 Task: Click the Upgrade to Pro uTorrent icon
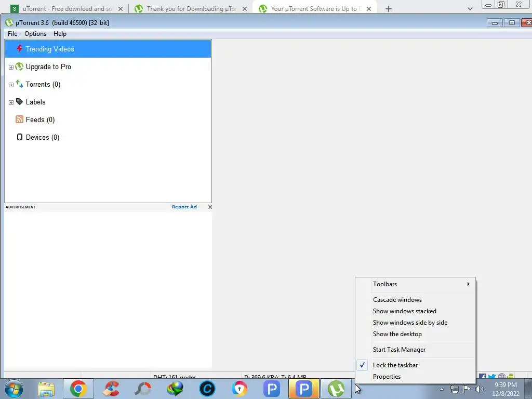19,66
